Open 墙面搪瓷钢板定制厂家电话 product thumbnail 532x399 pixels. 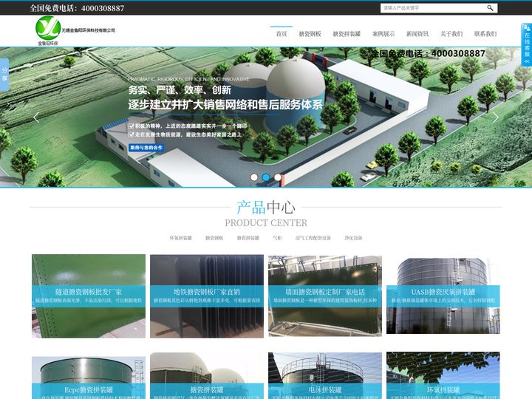(x=325, y=296)
